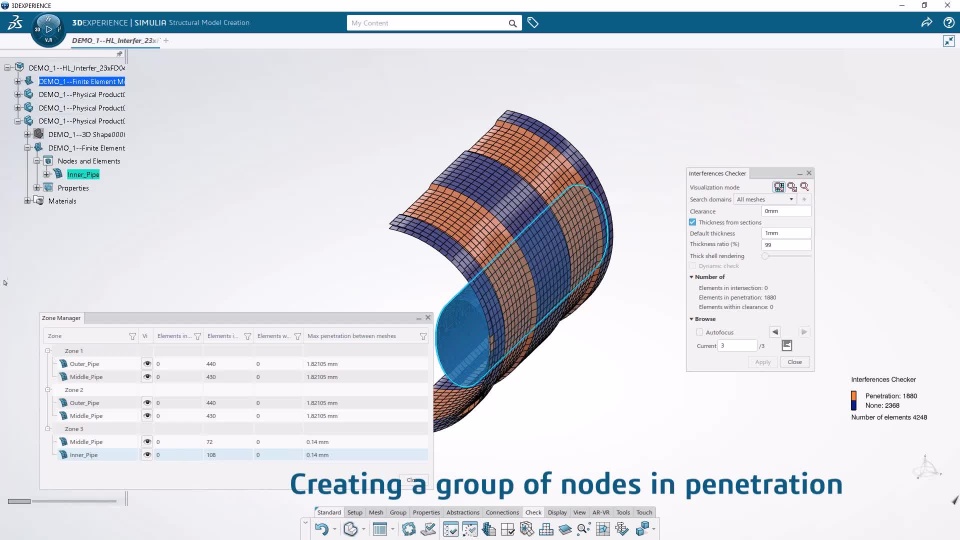Screen dimensions: 960x540
Task: Toggle visibility of Zone 2 Middle_Pipe
Action: [147, 416]
